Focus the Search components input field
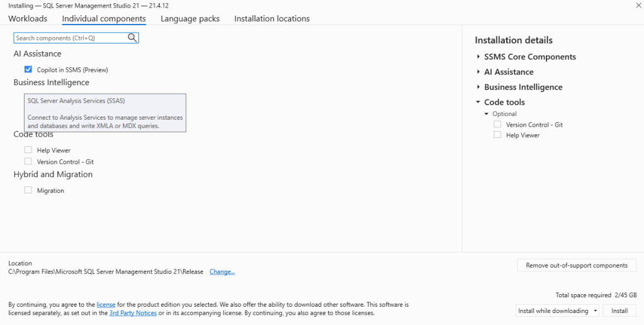The height and width of the screenshot is (325, 644). pyautogui.click(x=69, y=38)
